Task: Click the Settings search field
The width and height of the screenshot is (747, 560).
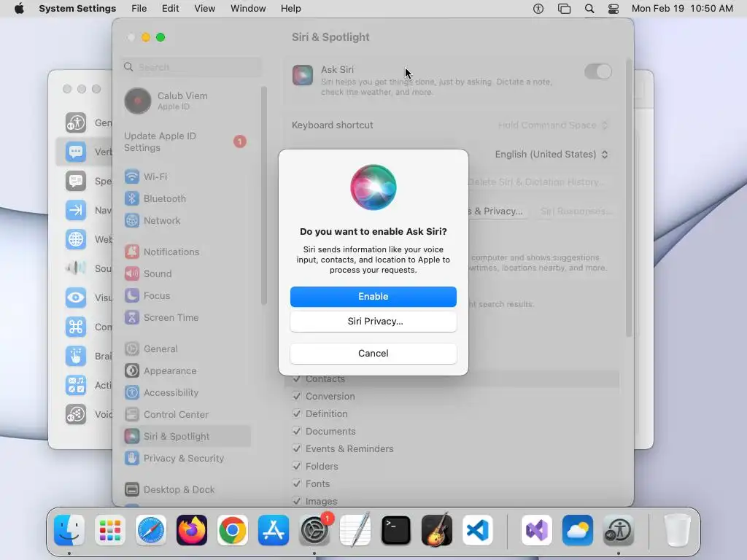Action: tap(192, 67)
